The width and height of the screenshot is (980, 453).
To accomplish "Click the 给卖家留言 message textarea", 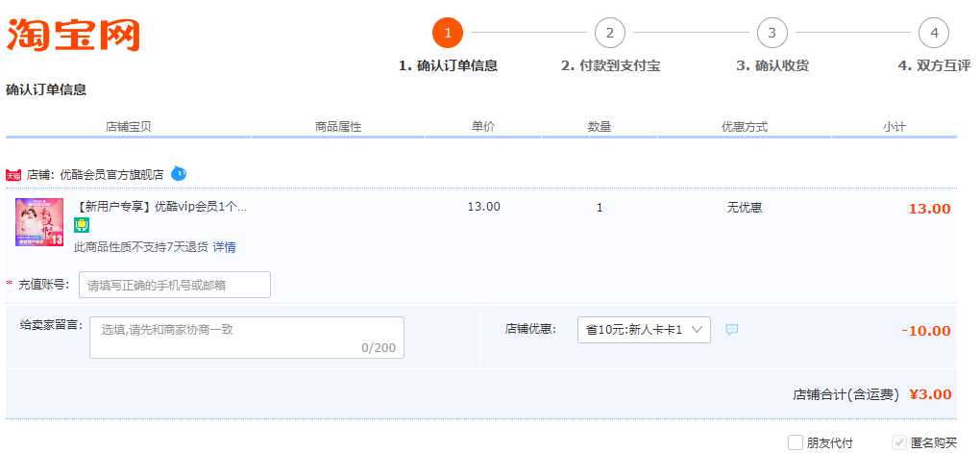I will coord(247,338).
